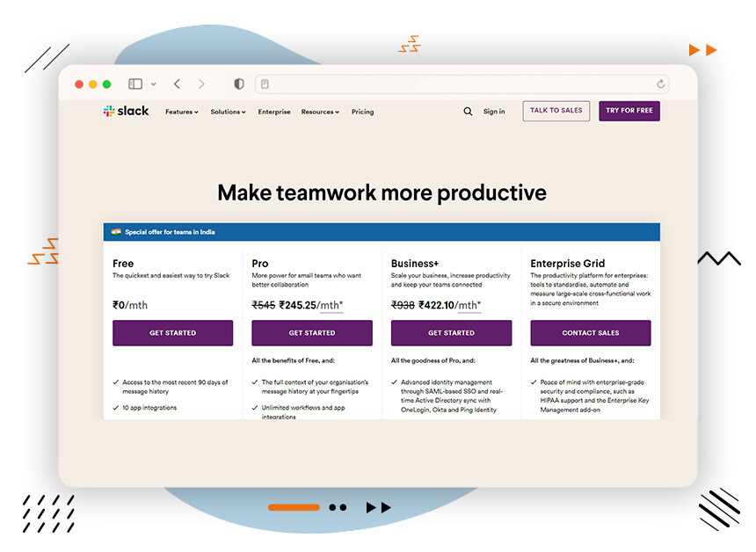
Task: Open the search icon in the navbar
Action: (468, 112)
